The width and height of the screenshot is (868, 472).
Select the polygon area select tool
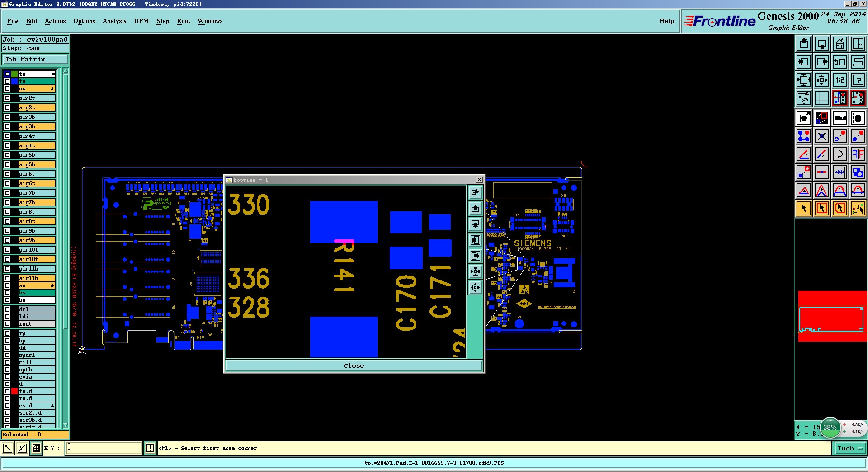[840, 208]
